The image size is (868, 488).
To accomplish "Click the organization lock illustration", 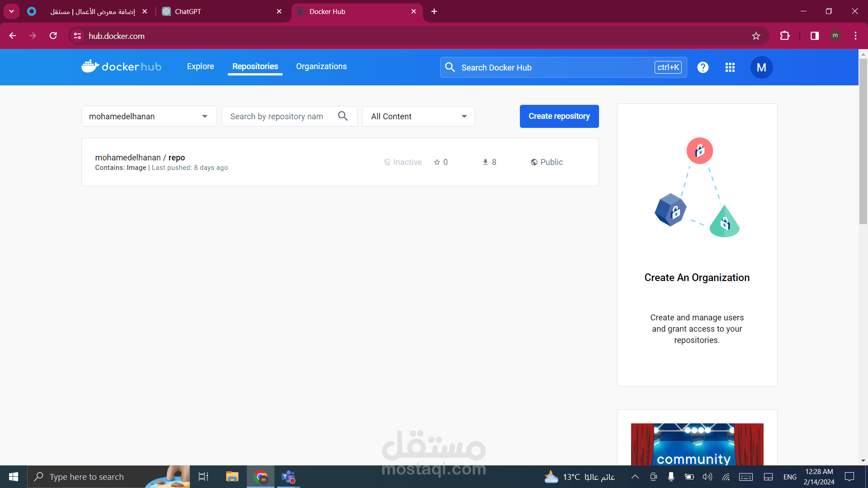I will (697, 188).
